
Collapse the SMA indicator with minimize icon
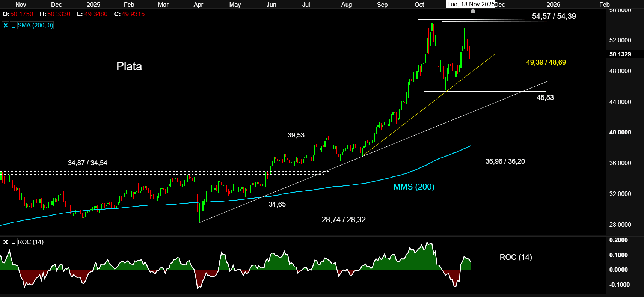(14, 26)
